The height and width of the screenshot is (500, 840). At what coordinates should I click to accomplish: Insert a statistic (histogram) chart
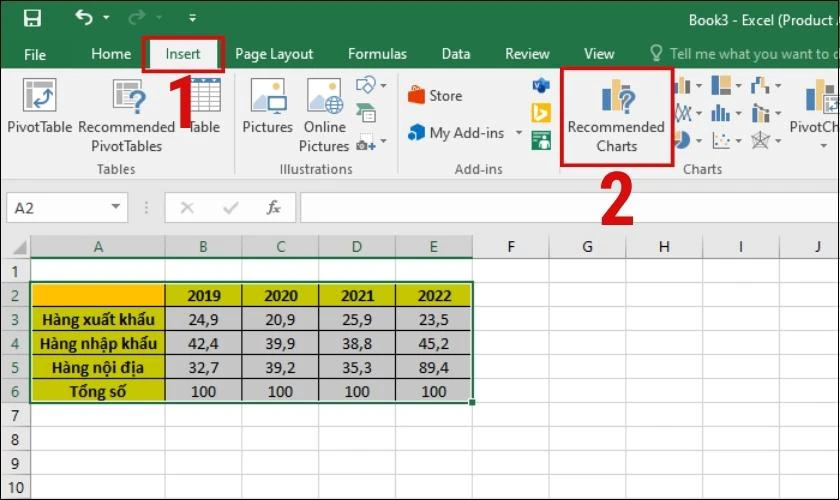pyautogui.click(x=721, y=113)
